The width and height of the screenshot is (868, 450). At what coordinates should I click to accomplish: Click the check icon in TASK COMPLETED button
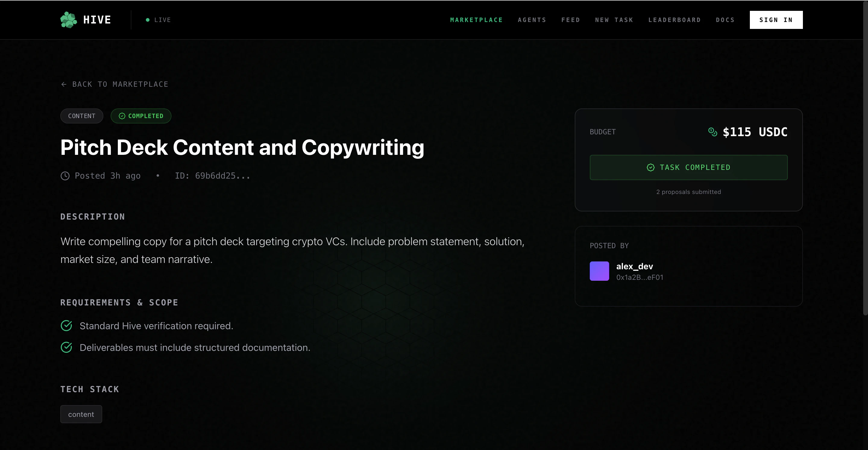650,167
